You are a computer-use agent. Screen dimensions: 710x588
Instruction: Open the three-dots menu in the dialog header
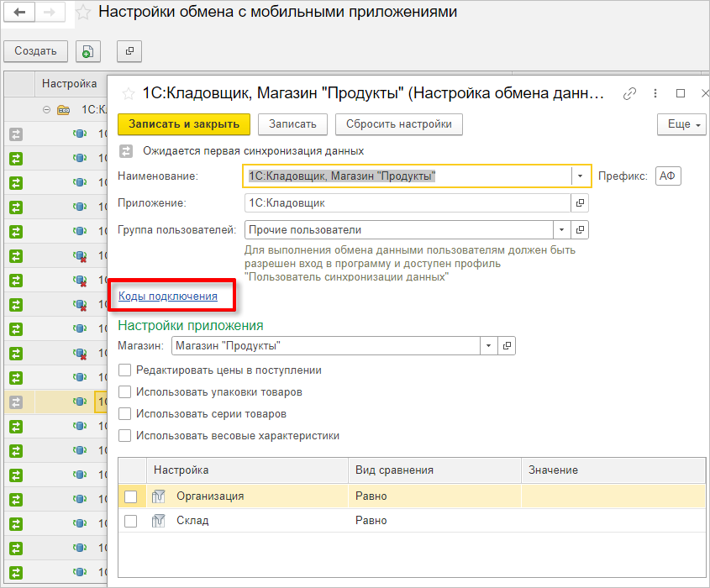point(655,93)
